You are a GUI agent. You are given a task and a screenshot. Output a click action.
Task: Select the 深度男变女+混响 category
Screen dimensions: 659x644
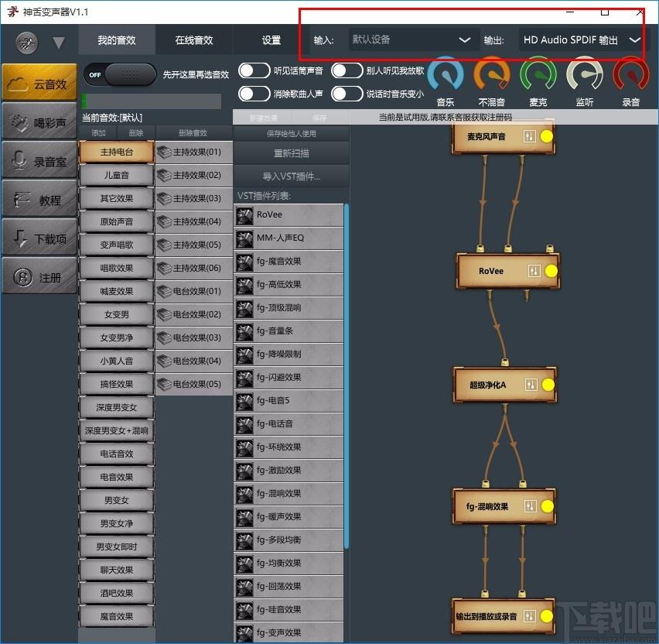tap(117, 430)
